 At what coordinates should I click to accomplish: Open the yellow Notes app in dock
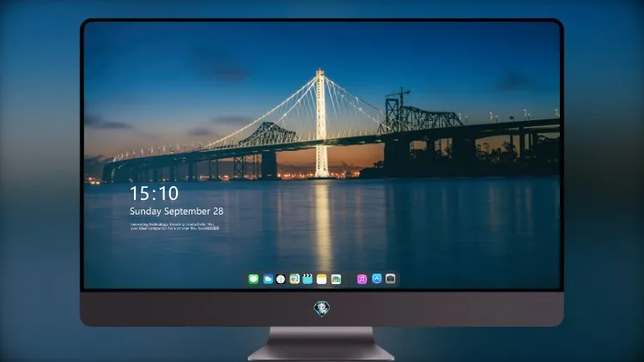pos(322,279)
